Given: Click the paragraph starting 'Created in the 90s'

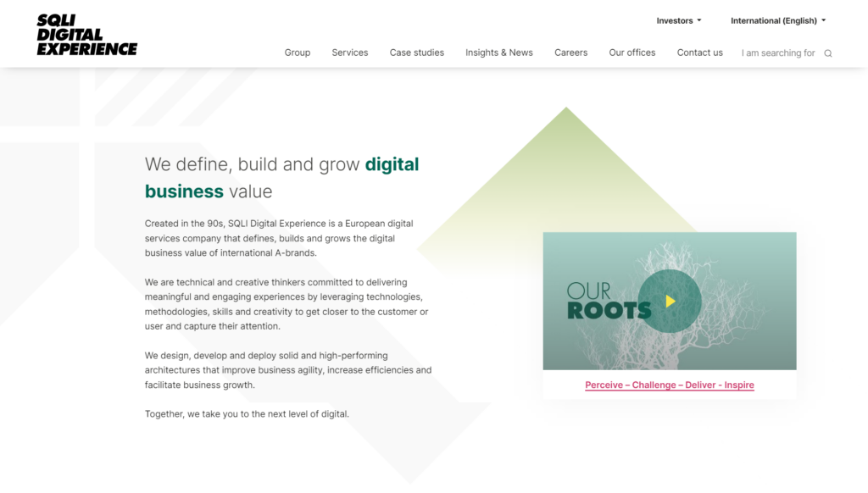Looking at the screenshot, I should pos(279,239).
